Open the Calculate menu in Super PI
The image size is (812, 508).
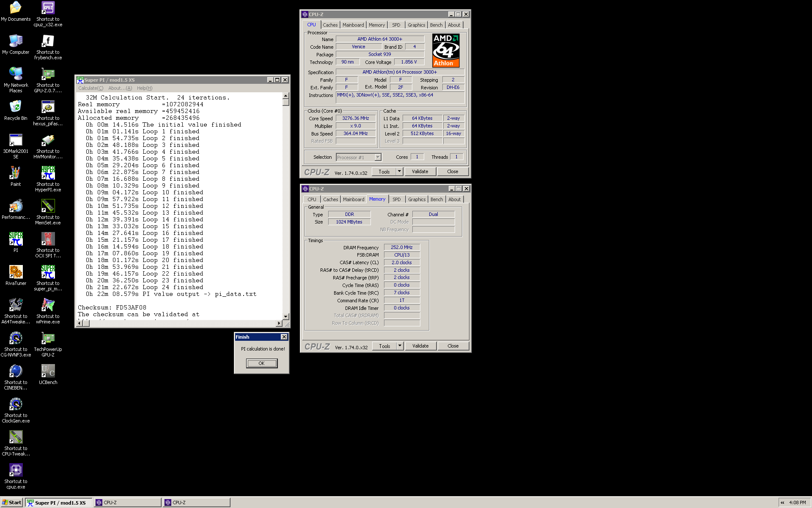[x=91, y=88]
